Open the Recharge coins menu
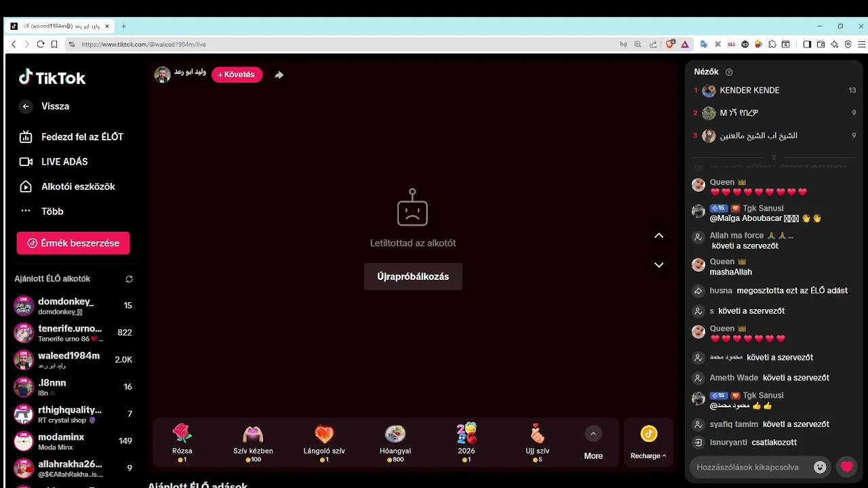Image resolution: width=868 pixels, height=488 pixels. (x=649, y=443)
